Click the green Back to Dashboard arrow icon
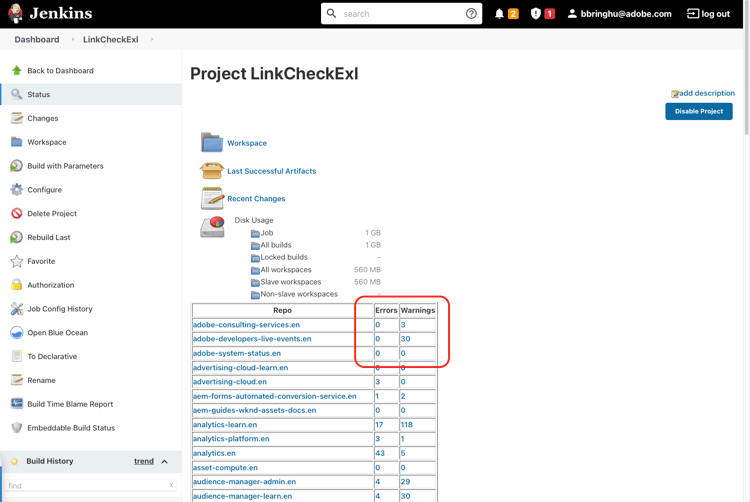750x502 pixels. 17,71
